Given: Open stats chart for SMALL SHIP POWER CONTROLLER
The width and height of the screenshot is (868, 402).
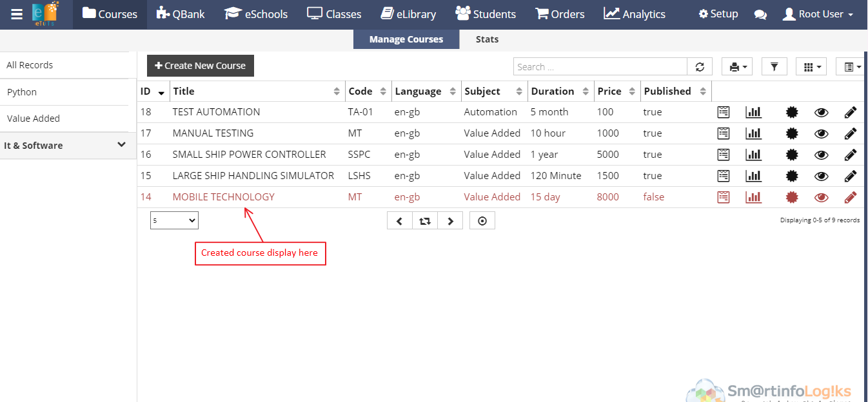Looking at the screenshot, I should 753,155.
